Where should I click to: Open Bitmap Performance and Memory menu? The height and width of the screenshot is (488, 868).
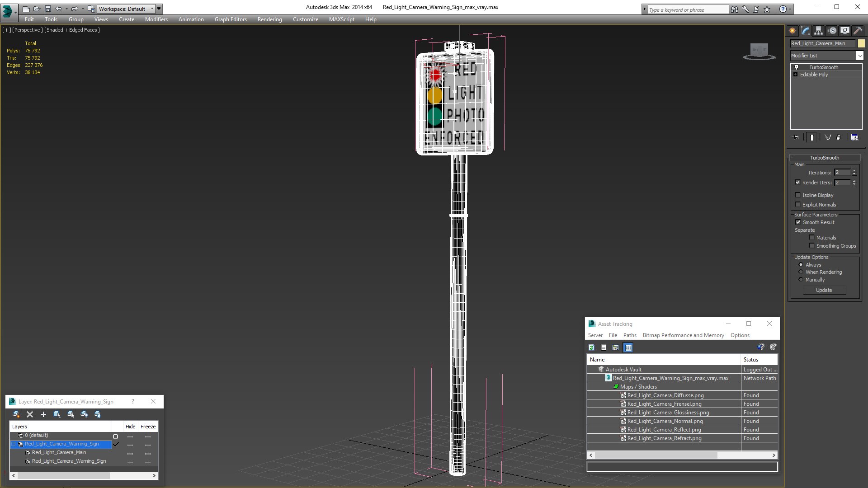point(683,335)
